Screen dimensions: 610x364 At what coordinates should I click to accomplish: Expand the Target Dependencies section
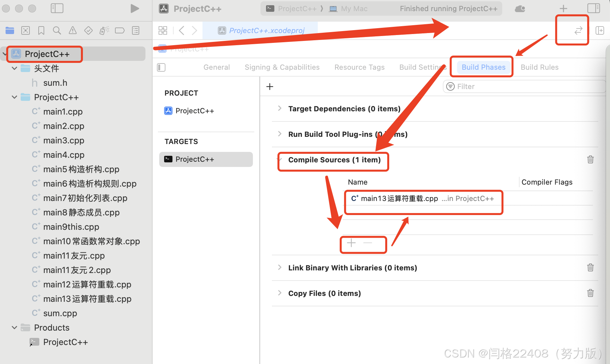(x=279, y=108)
